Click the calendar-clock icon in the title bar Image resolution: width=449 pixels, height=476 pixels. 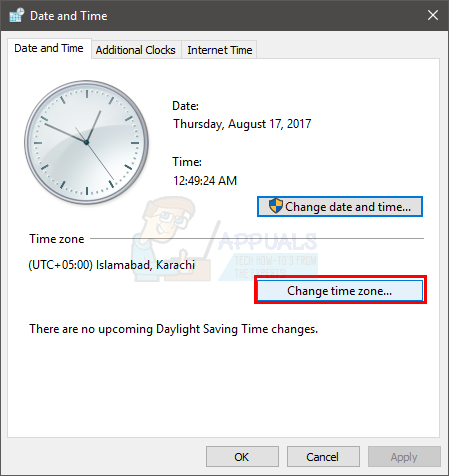[x=17, y=15]
